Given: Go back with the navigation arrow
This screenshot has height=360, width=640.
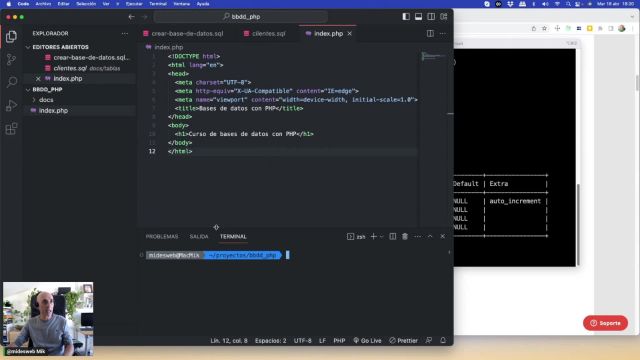Looking at the screenshot, I should pyautogui.click(x=131, y=17).
